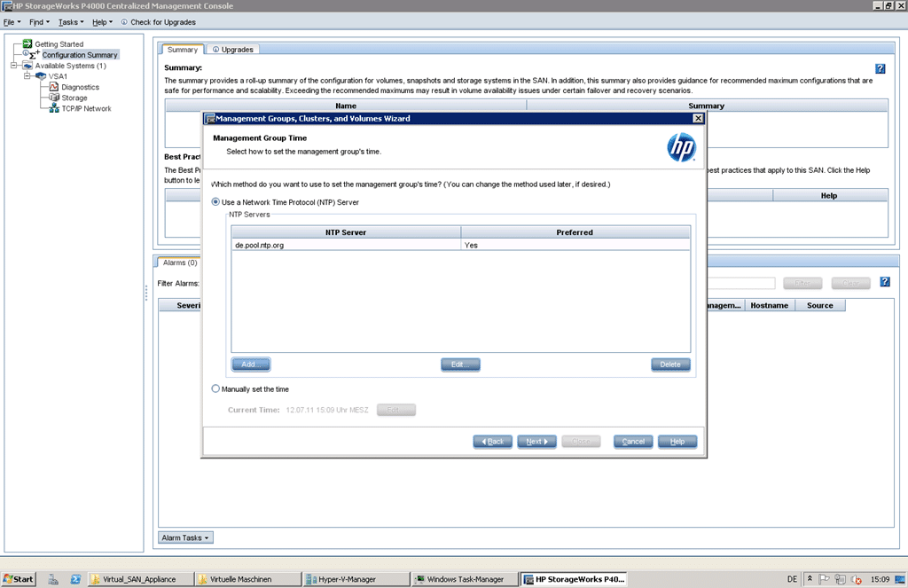Click Delete to remove the NTP server

tap(670, 365)
